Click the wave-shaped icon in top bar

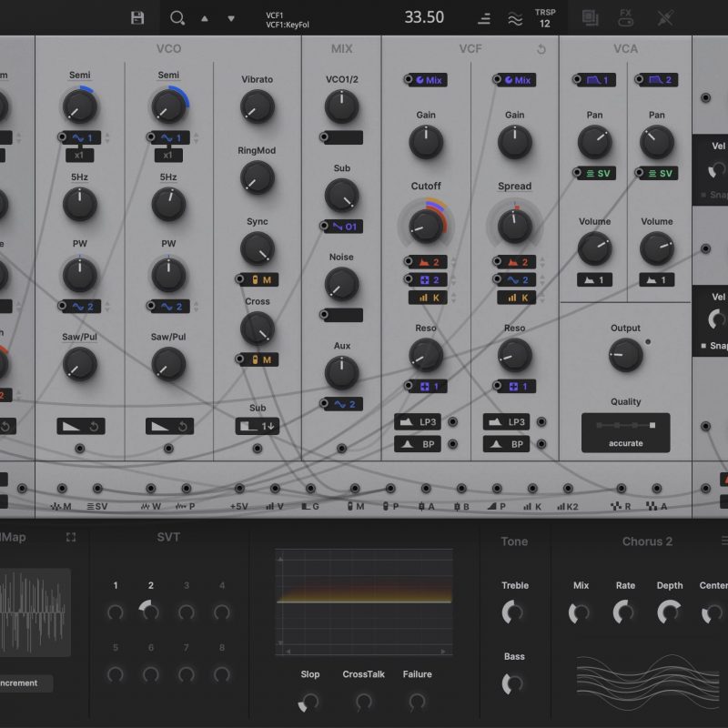(x=515, y=18)
